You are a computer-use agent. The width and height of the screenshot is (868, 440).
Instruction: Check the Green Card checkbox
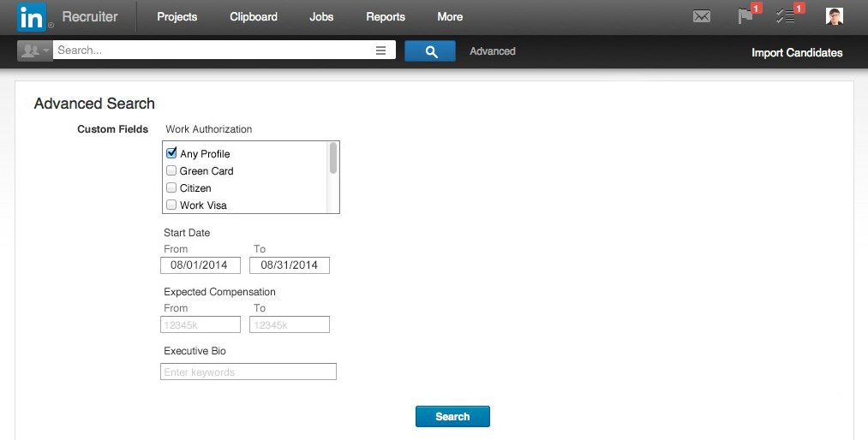(171, 171)
